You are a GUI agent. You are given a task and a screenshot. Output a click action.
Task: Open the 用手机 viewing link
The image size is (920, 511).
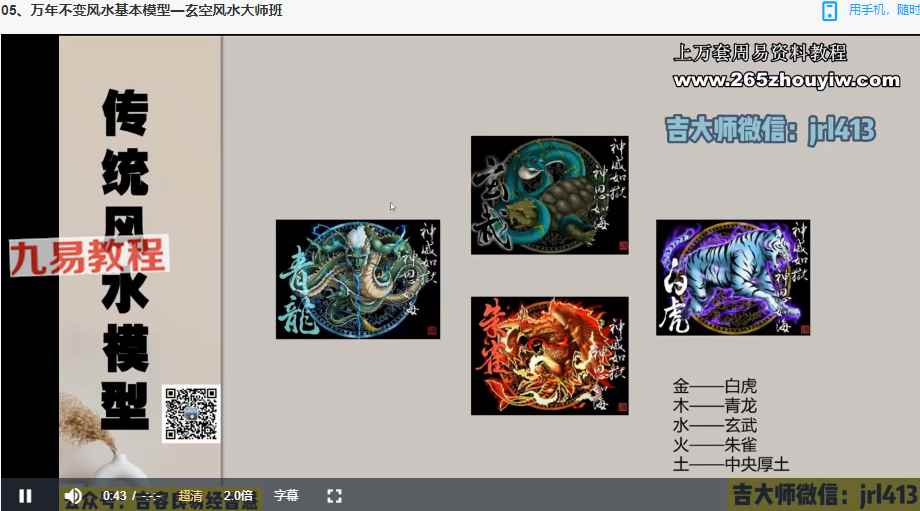pos(884,10)
